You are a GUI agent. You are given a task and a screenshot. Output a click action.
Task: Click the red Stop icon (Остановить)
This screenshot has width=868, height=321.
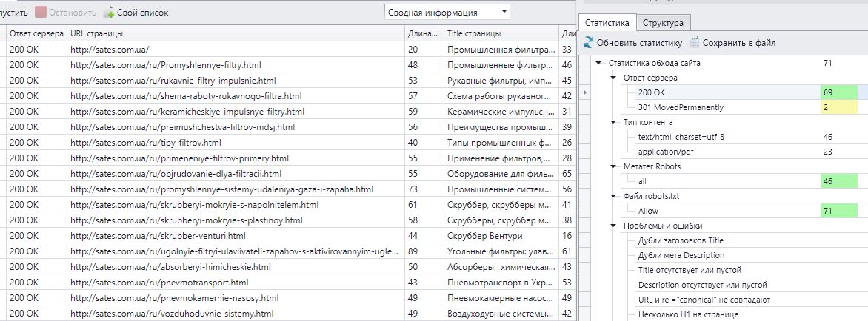(41, 13)
